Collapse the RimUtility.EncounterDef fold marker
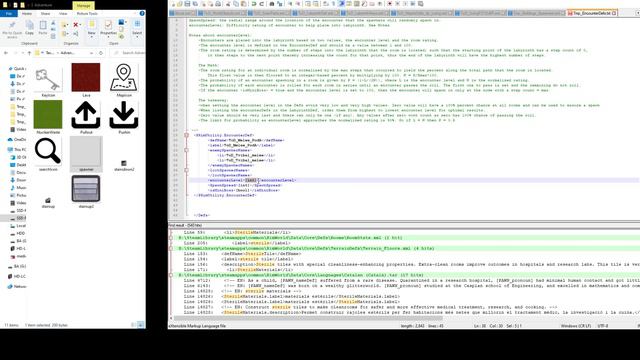 click(187, 135)
